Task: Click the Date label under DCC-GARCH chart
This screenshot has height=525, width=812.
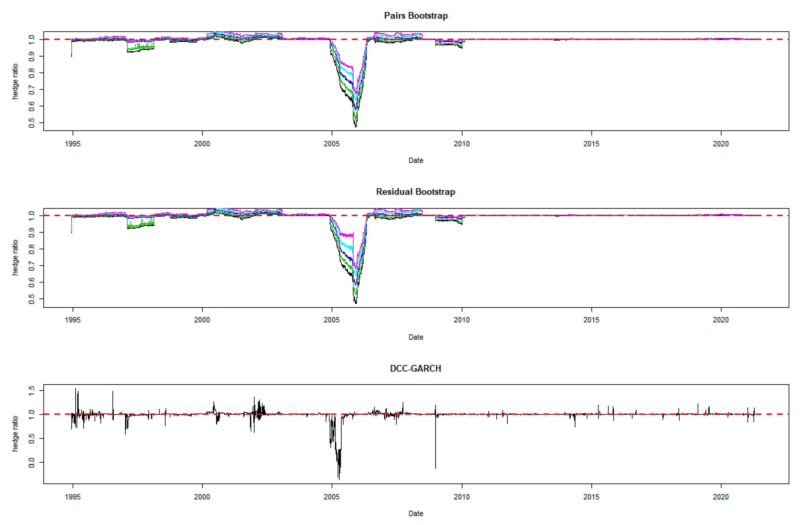Action: 415,513
